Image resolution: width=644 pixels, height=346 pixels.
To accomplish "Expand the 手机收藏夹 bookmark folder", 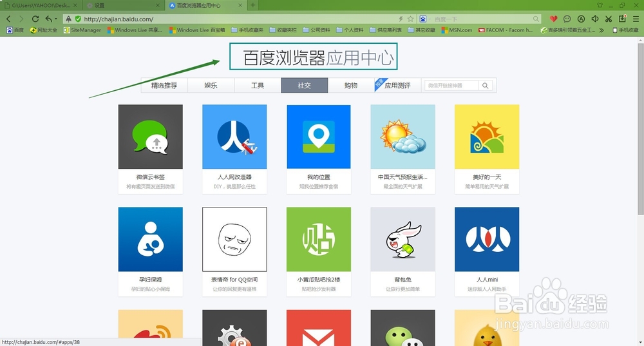I will [x=247, y=30].
